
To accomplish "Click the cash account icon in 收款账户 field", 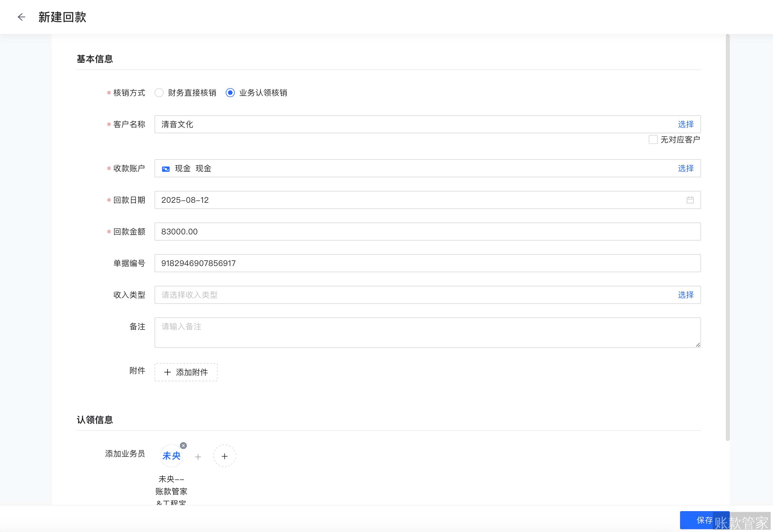I will point(166,169).
